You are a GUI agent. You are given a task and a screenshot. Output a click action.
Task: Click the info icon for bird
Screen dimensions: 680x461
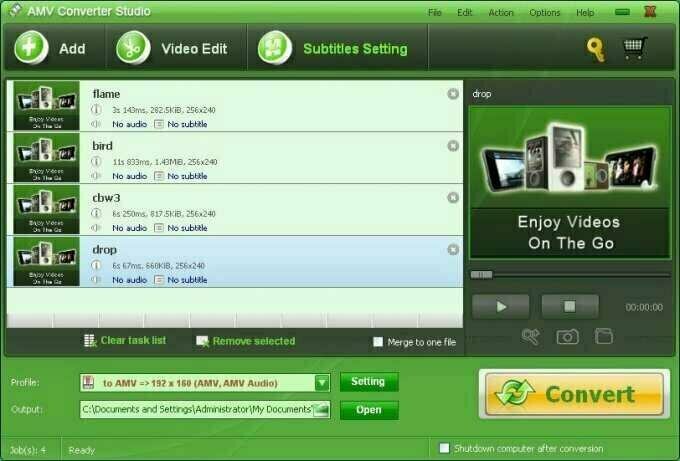96,162
